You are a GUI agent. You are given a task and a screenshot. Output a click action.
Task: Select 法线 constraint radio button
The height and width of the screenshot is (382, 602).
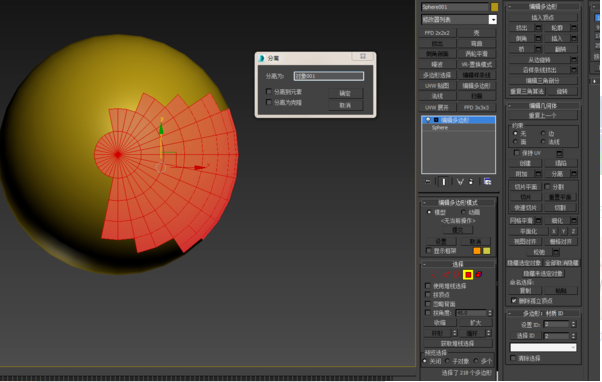[x=543, y=142]
